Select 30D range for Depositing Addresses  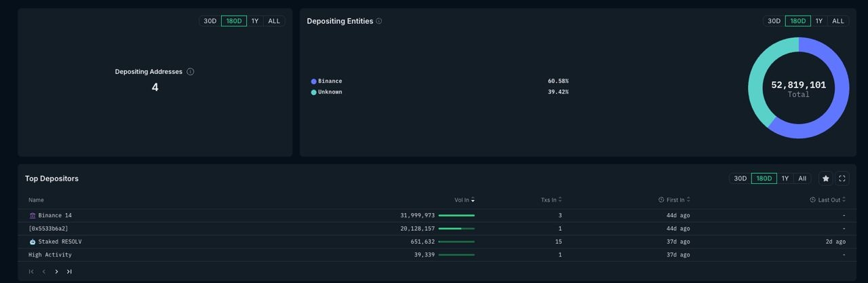[x=210, y=21]
